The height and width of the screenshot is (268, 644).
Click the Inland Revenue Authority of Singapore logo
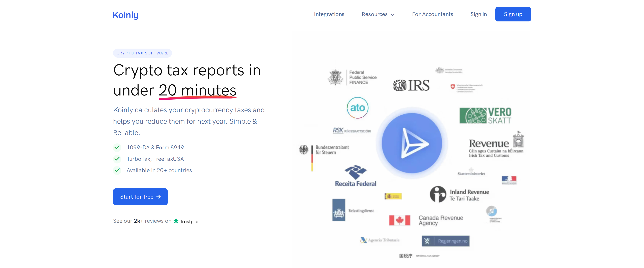pos(494,214)
